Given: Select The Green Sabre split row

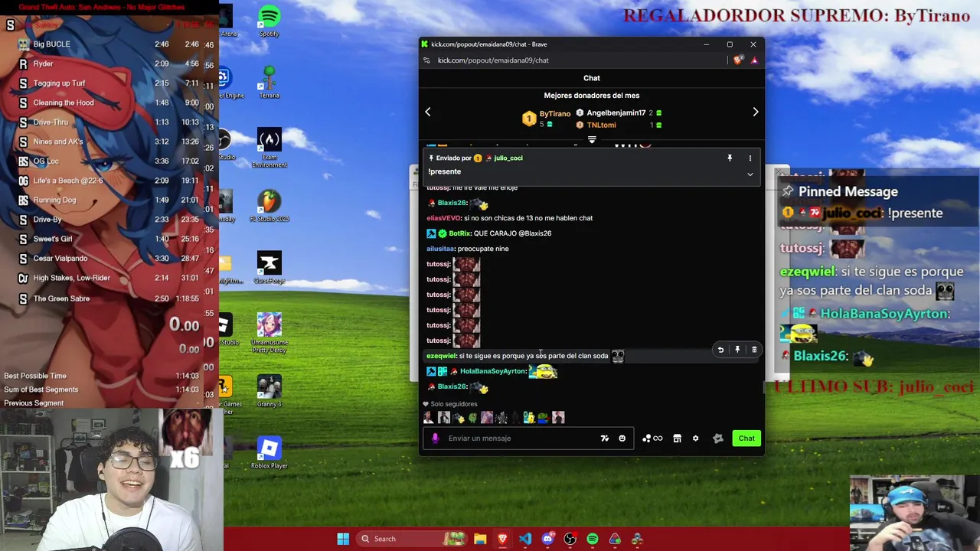Looking at the screenshot, I should [111, 298].
